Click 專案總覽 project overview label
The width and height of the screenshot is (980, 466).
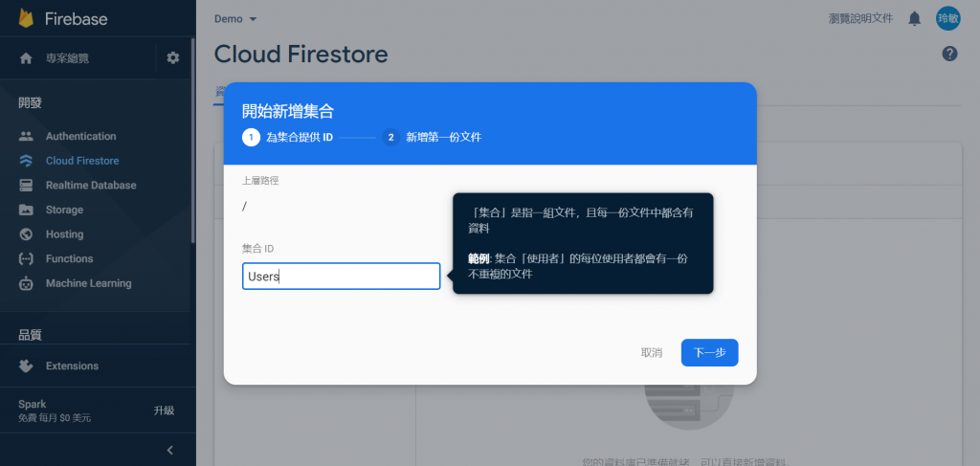click(x=67, y=58)
